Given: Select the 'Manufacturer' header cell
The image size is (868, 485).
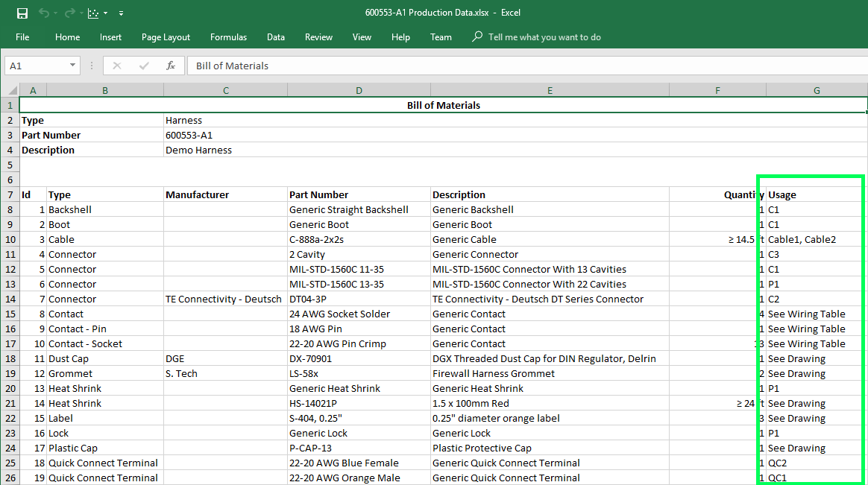Looking at the screenshot, I should [225, 194].
